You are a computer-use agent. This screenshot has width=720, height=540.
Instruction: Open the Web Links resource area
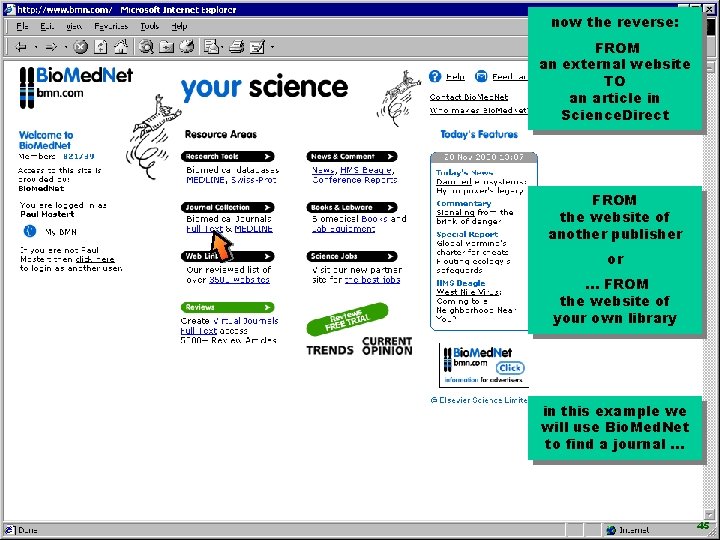(228, 256)
